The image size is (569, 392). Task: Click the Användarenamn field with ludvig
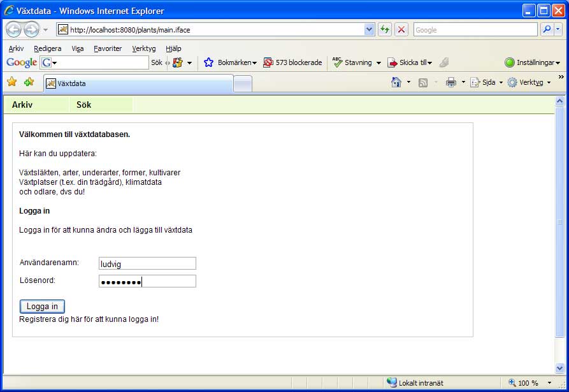147,263
